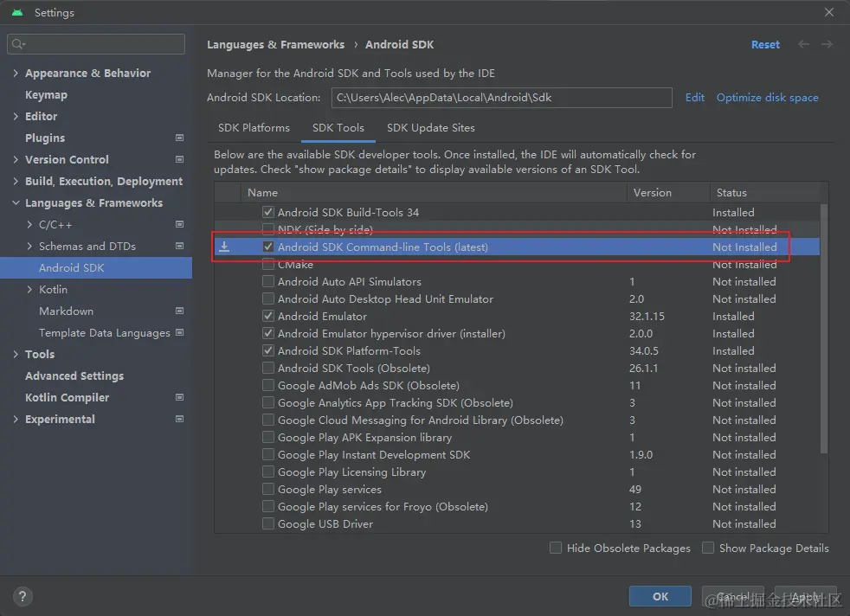
Task: Click the Android SDK Location field
Action: point(501,98)
